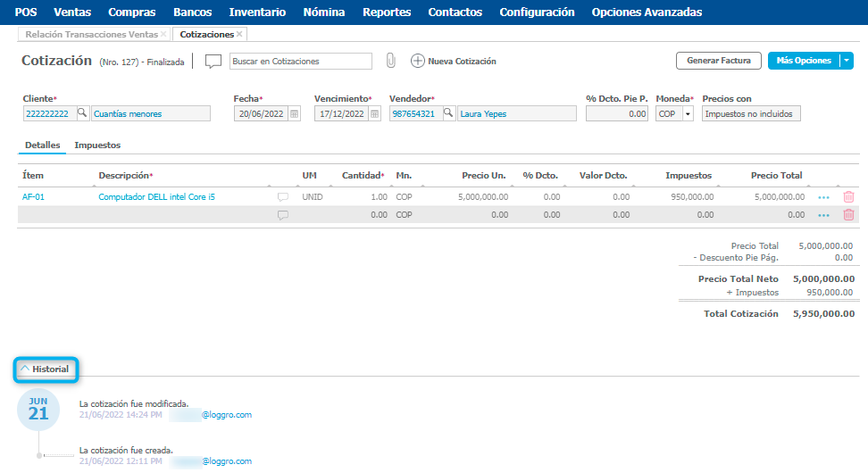
Task: Open the Moneda COP dropdown
Action: click(688, 114)
